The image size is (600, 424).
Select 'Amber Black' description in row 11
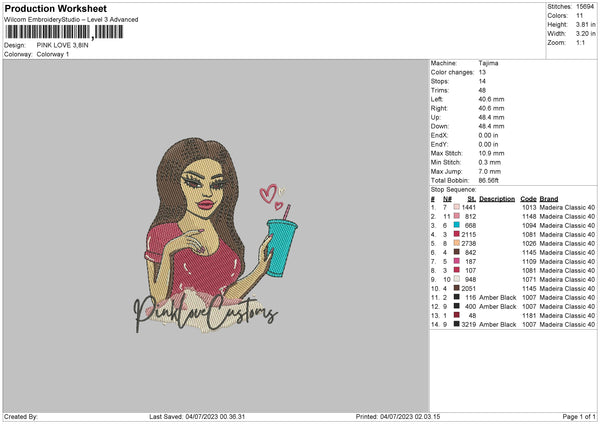pyautogui.click(x=498, y=297)
